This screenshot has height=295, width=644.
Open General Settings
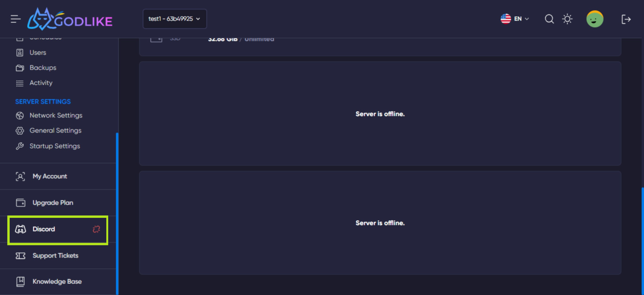click(x=55, y=131)
